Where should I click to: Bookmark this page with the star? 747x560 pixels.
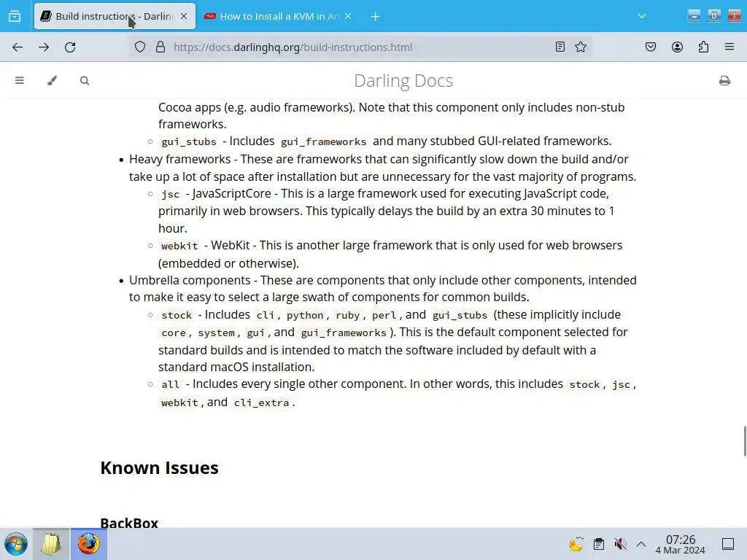[x=581, y=47]
